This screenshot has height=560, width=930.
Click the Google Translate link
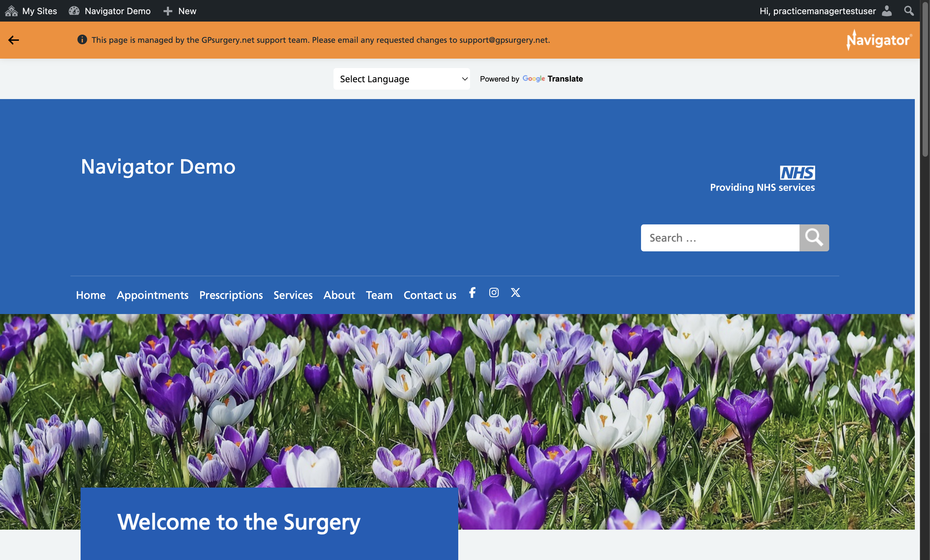pos(553,79)
